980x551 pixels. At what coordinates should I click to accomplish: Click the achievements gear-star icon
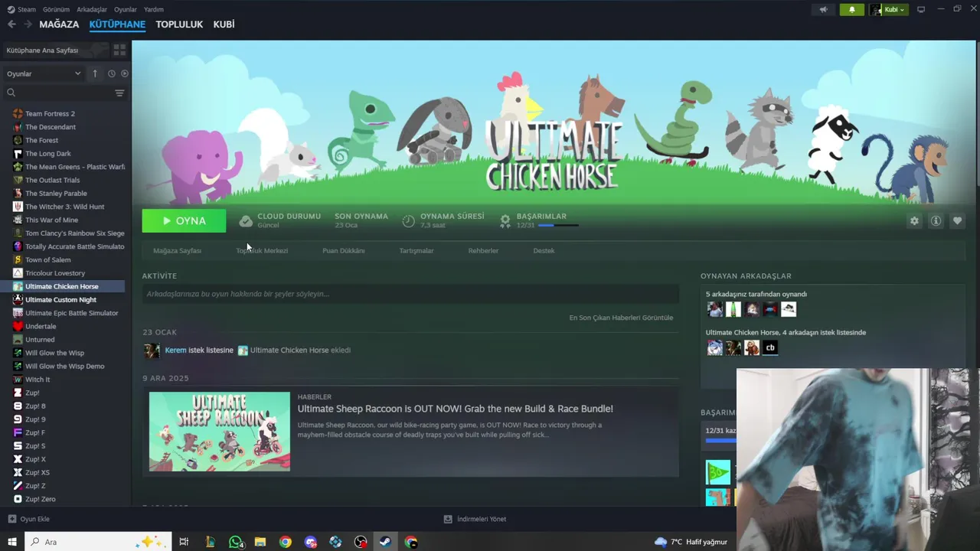tap(505, 221)
